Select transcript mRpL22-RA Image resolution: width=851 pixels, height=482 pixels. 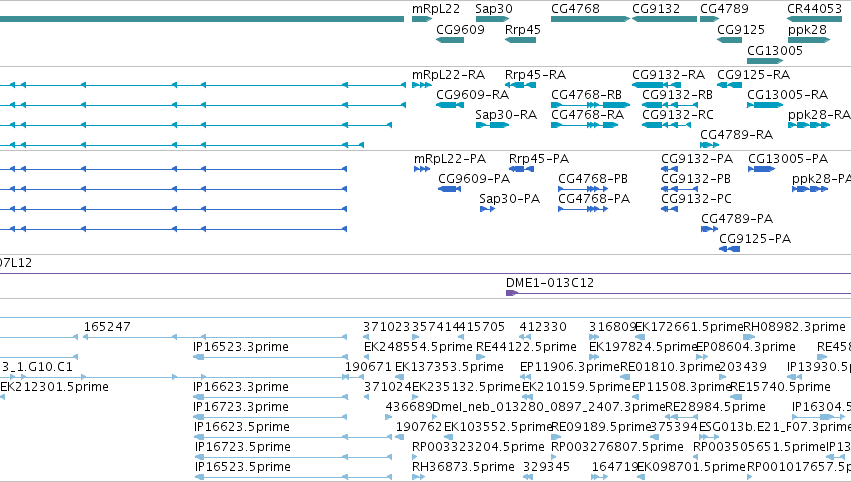[448, 74]
